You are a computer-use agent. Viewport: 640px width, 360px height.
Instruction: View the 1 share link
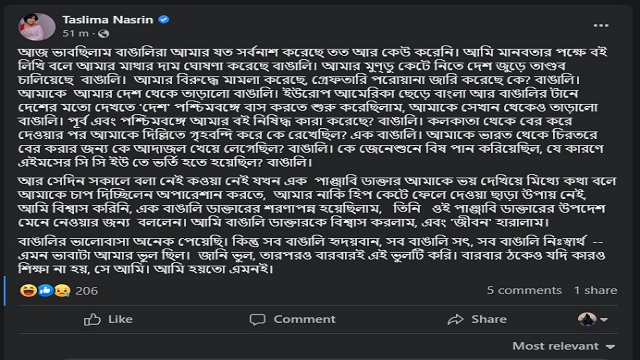tap(596, 290)
